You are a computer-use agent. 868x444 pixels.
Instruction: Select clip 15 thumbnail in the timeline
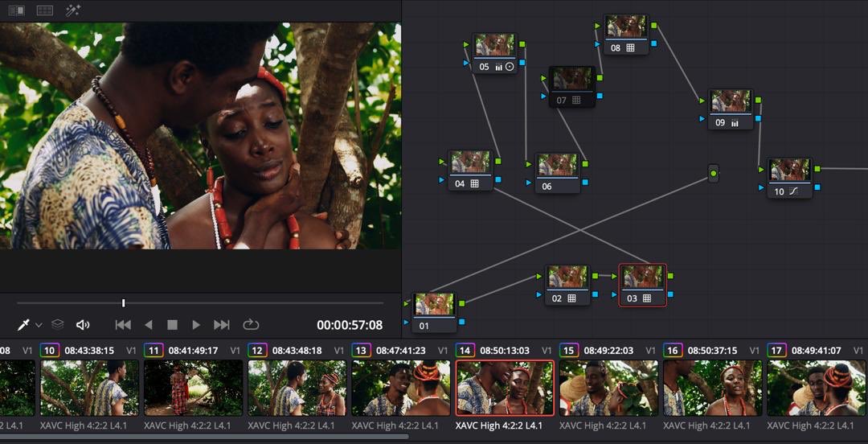(x=608, y=388)
